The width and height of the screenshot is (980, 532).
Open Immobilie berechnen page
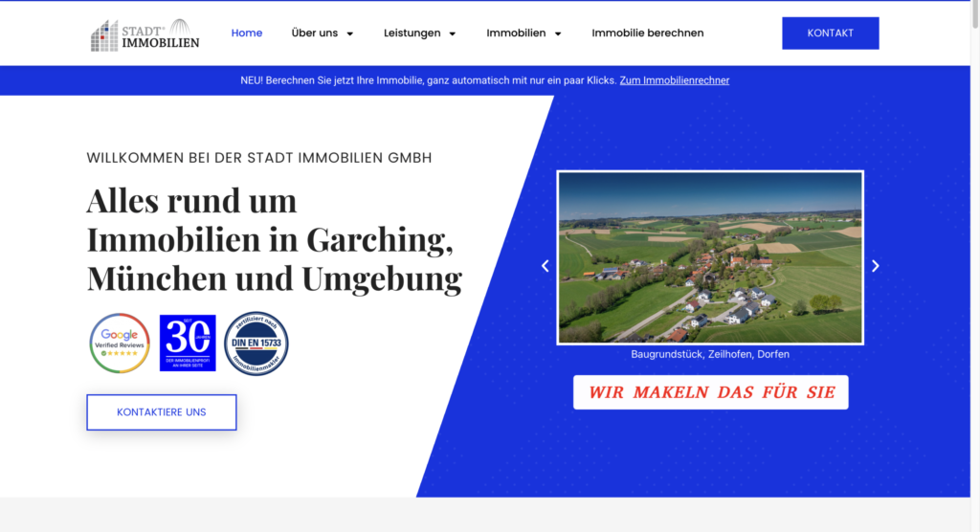648,33
